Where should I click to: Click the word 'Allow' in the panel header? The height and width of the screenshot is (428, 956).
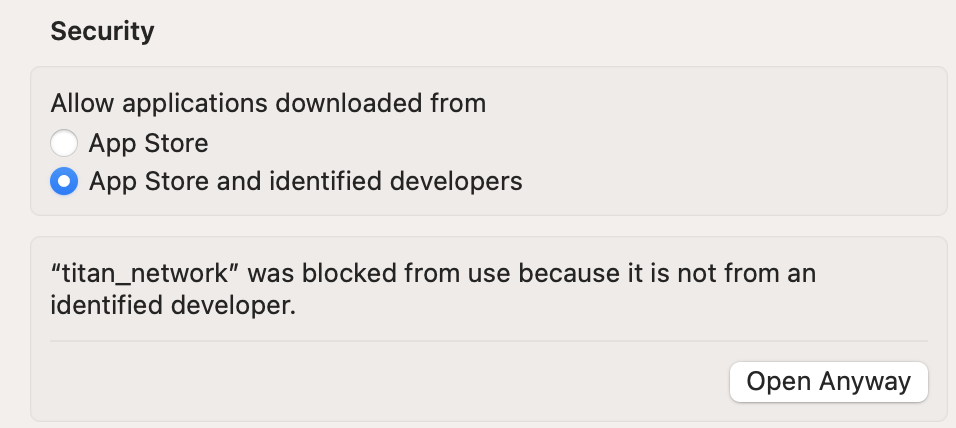76,103
